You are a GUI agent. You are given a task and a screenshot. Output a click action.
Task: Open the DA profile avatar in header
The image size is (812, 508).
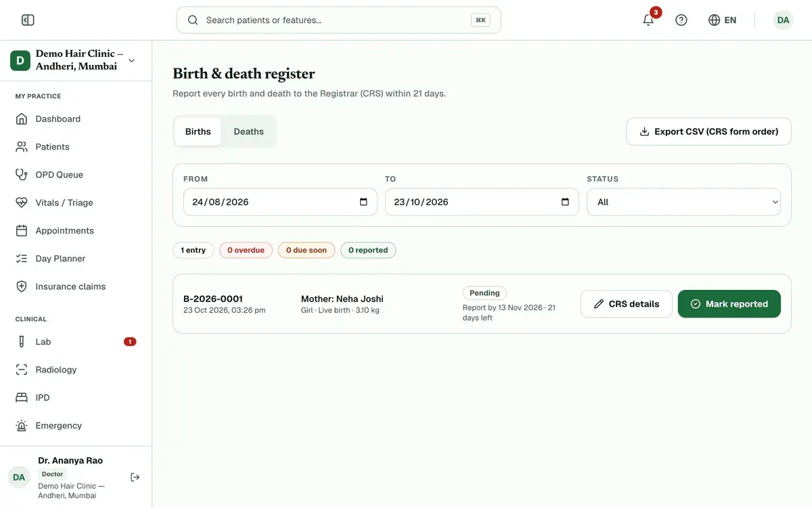783,20
